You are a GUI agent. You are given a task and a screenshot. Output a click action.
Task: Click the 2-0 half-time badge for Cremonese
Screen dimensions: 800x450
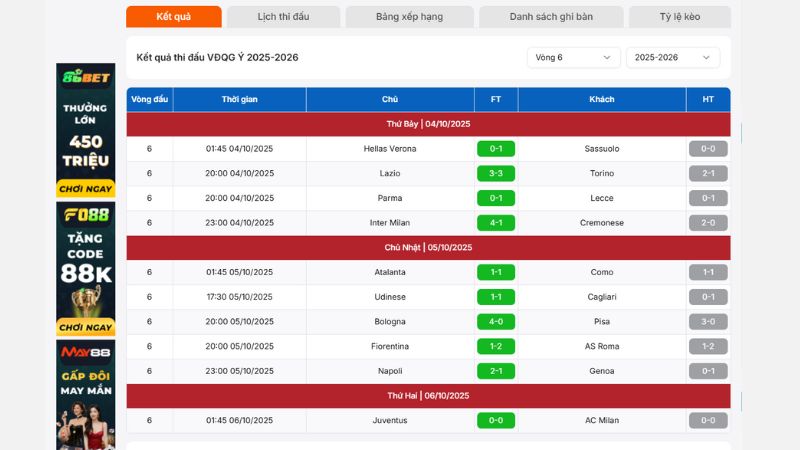708,223
